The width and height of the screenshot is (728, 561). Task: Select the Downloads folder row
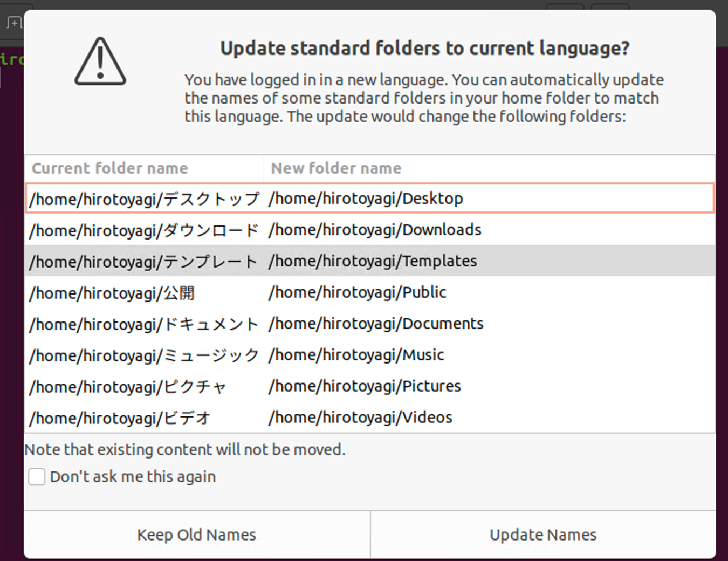point(369,230)
